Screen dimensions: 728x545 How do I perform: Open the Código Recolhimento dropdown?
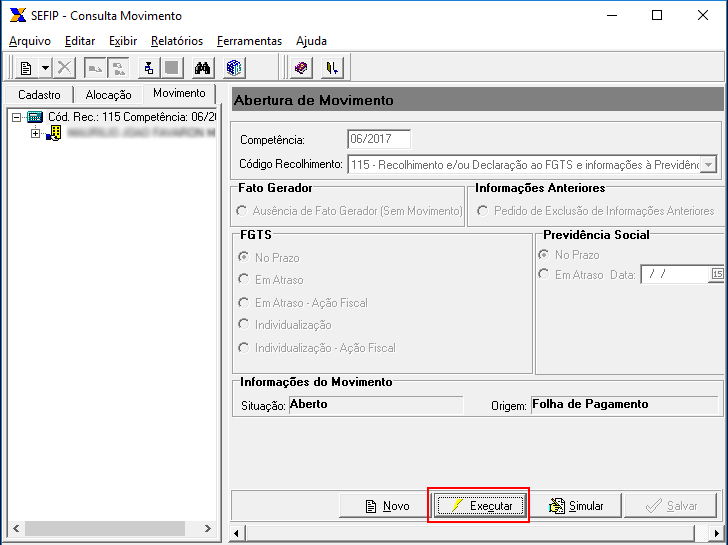pos(708,164)
